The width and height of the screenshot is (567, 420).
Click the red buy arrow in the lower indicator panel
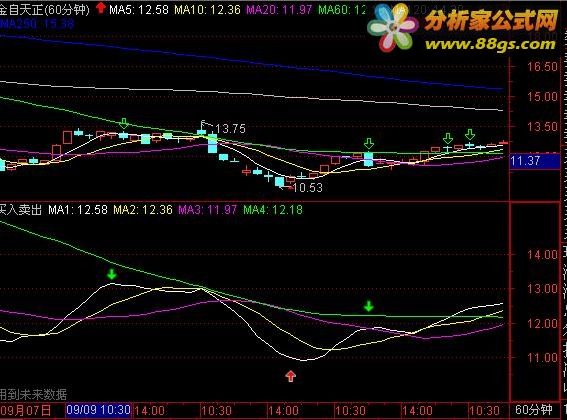pos(291,376)
